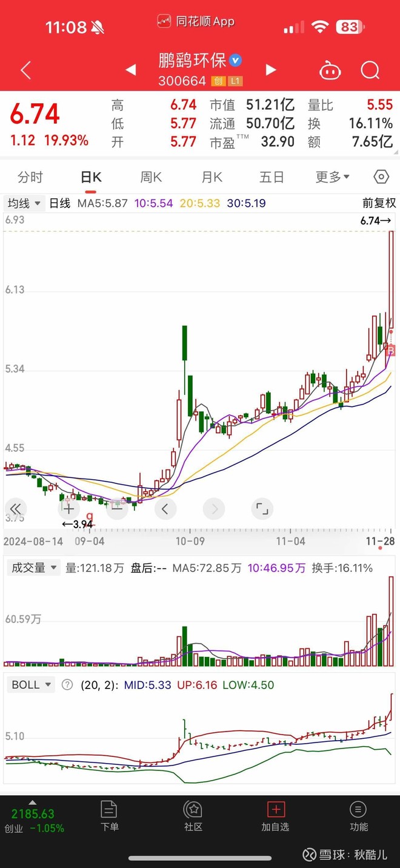400x868 pixels.
Task: Tap the stock name 鹏鹞环保
Action: point(192,61)
